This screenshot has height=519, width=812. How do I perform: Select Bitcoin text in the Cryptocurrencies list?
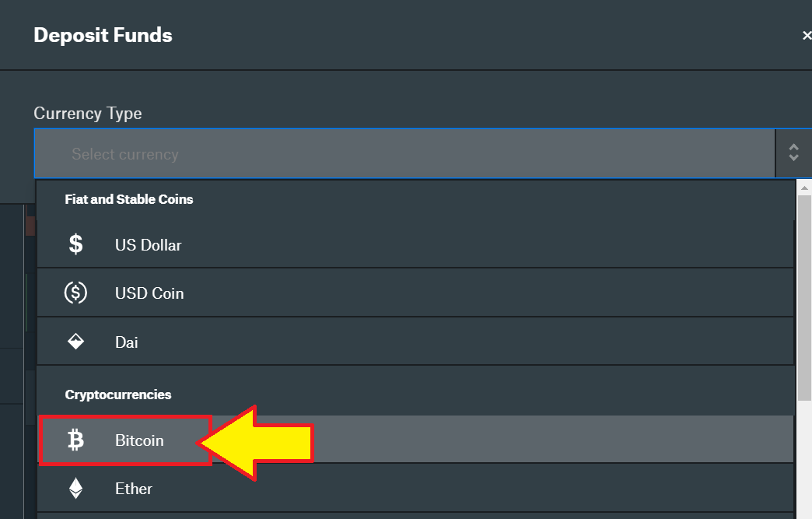tap(139, 440)
